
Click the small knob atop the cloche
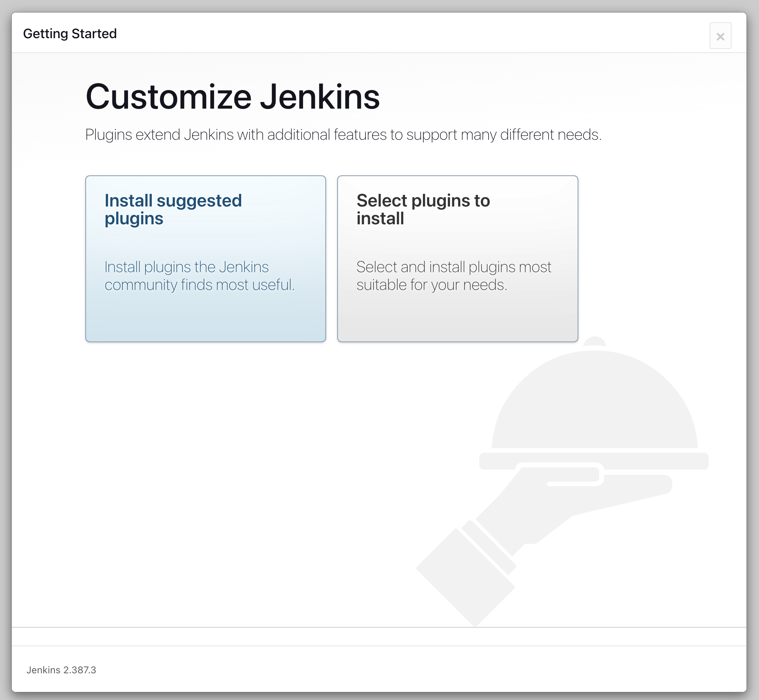pyautogui.click(x=594, y=341)
